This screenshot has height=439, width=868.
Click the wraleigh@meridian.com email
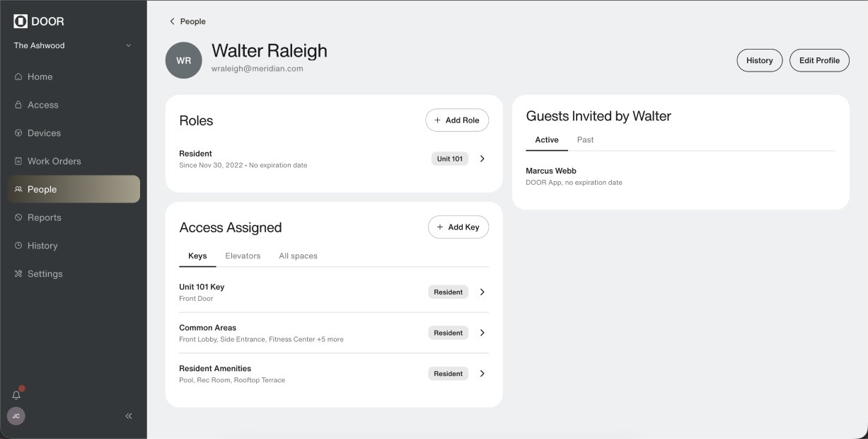(257, 69)
